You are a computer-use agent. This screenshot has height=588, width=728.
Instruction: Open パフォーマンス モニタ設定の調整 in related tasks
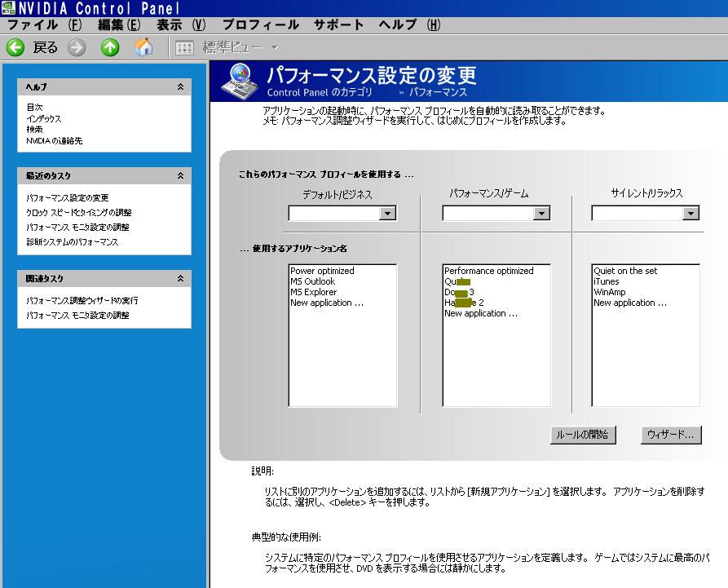click(77, 316)
